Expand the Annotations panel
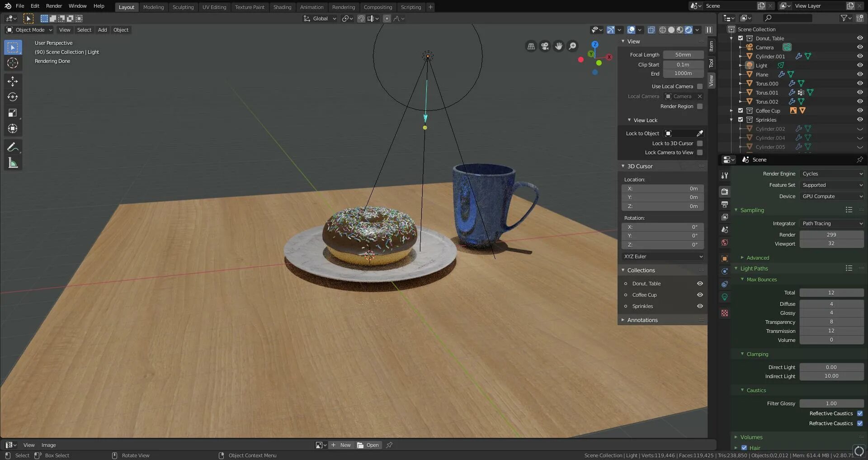 tap(642, 320)
